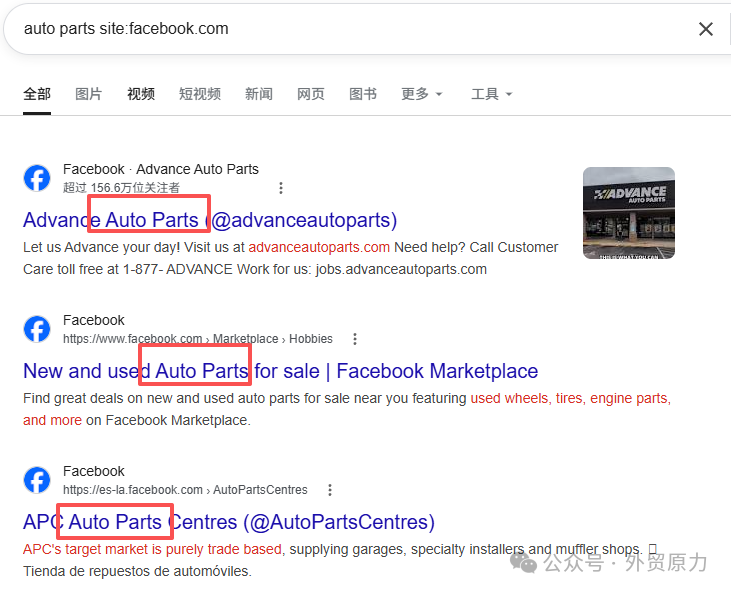Screen dimensions: 731x592
Task: Switch to the 网页 tab
Action: click(x=310, y=94)
